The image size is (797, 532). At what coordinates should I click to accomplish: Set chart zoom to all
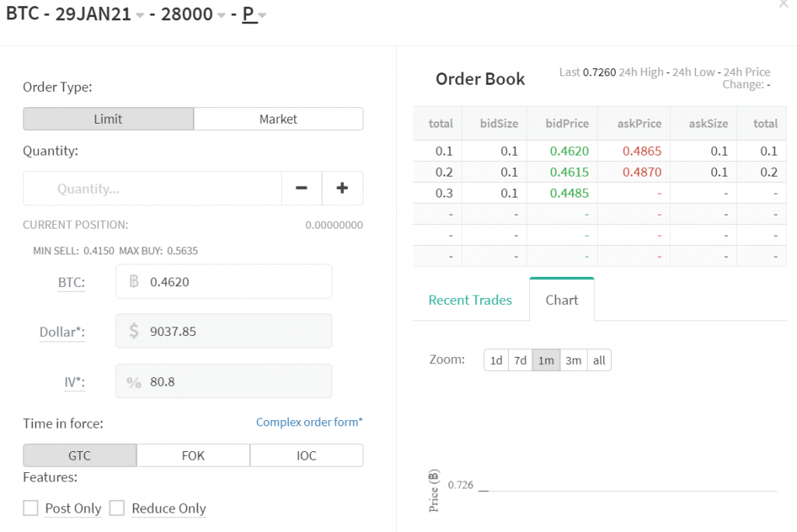pyautogui.click(x=599, y=360)
